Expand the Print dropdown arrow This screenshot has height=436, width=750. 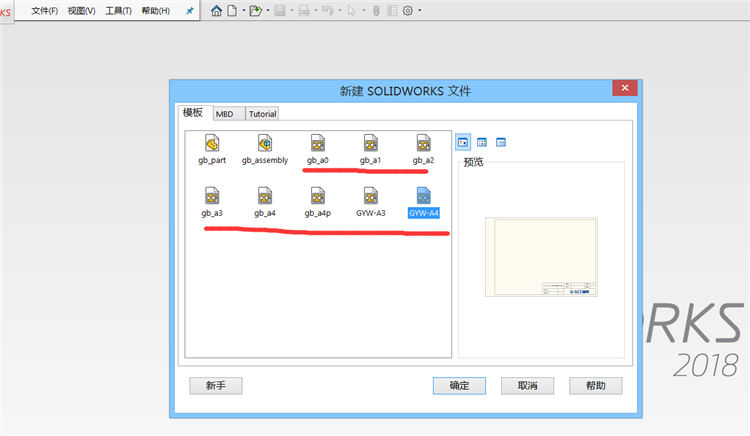click(316, 11)
